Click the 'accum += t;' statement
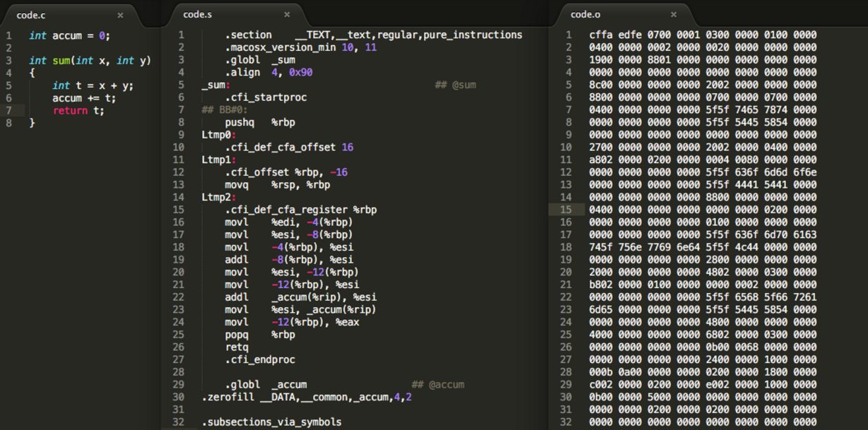The image size is (868, 430). tap(83, 98)
